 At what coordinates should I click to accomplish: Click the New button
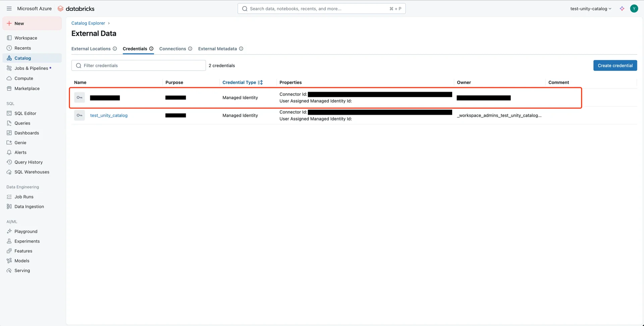pyautogui.click(x=32, y=24)
